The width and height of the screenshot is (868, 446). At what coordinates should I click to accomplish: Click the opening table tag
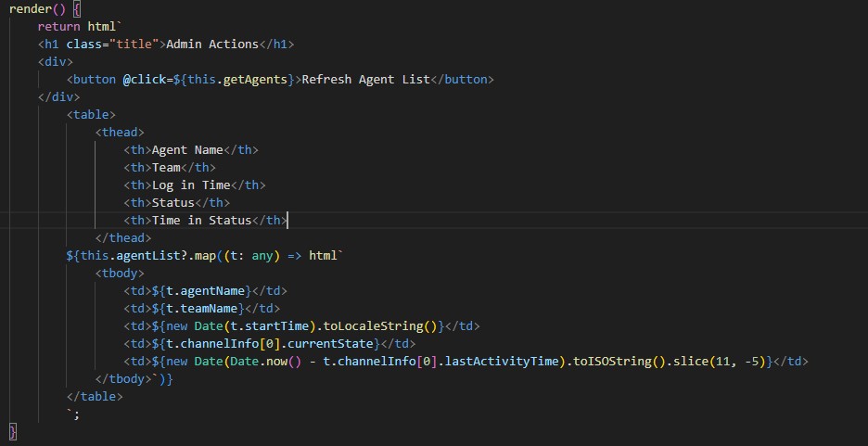click(x=91, y=115)
